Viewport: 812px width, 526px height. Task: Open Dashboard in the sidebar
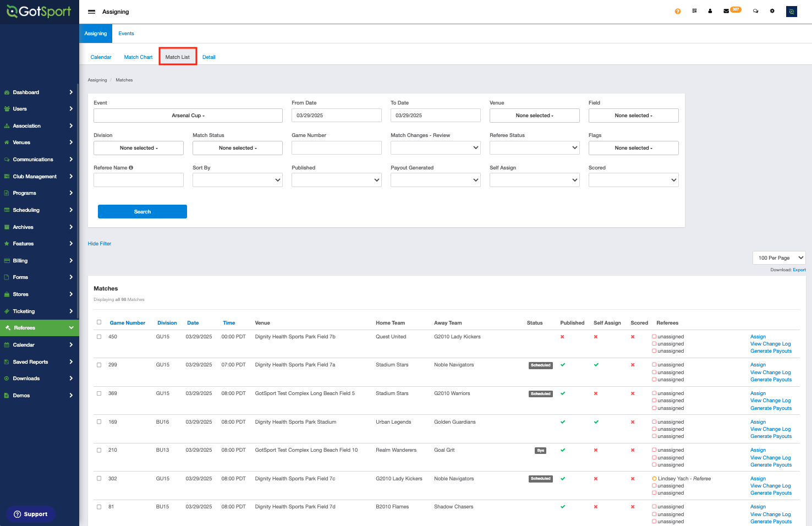pos(40,92)
